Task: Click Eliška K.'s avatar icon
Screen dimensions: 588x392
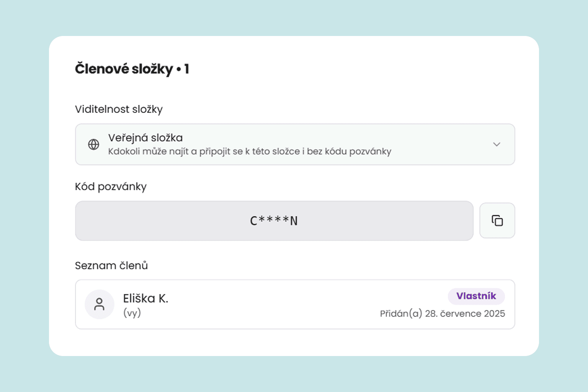Action: (100, 304)
